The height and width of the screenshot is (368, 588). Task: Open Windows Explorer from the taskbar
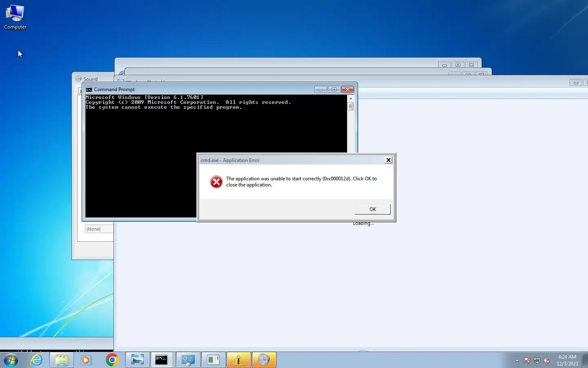click(x=62, y=360)
